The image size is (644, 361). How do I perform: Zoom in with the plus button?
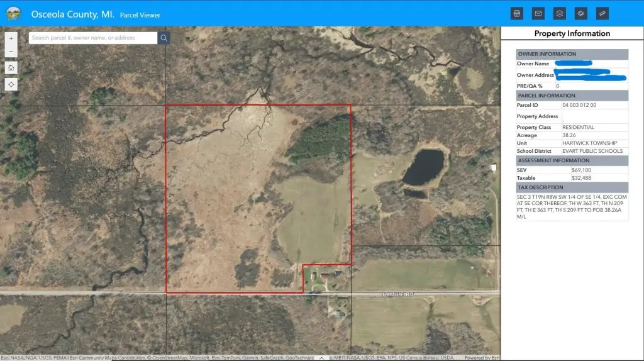11,38
